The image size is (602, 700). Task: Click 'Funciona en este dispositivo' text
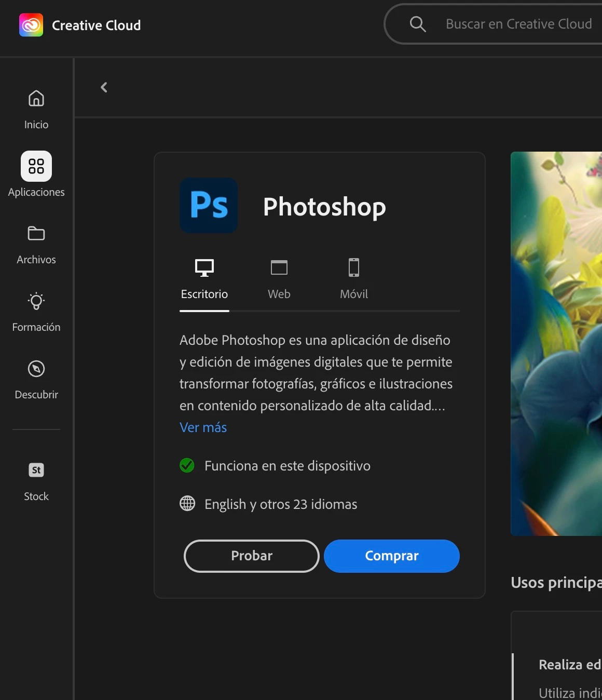(288, 466)
